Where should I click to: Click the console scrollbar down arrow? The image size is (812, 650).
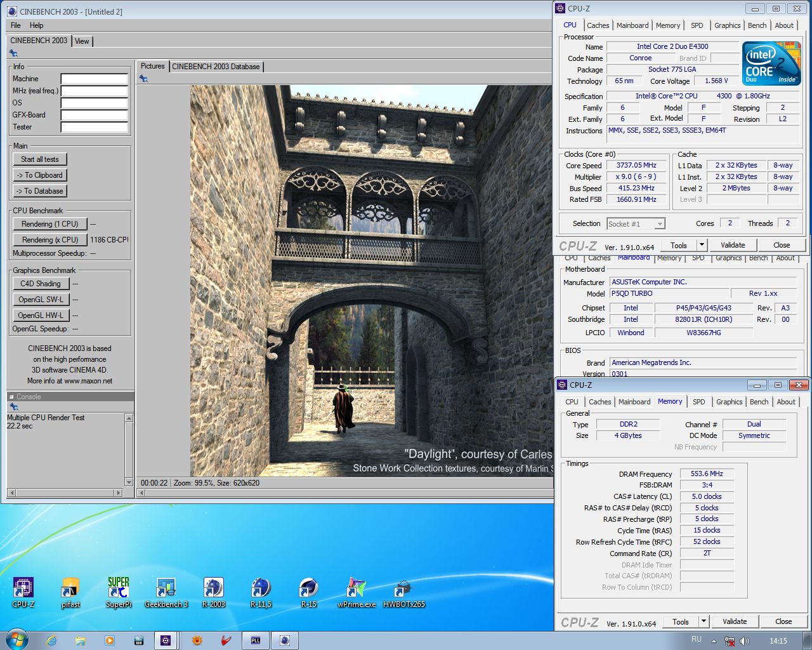click(x=129, y=482)
